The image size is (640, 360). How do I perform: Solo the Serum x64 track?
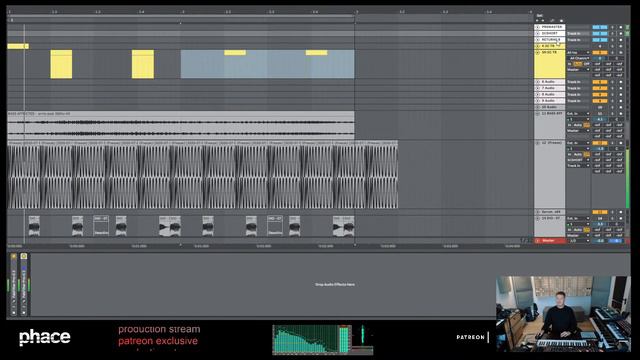click(x=612, y=212)
